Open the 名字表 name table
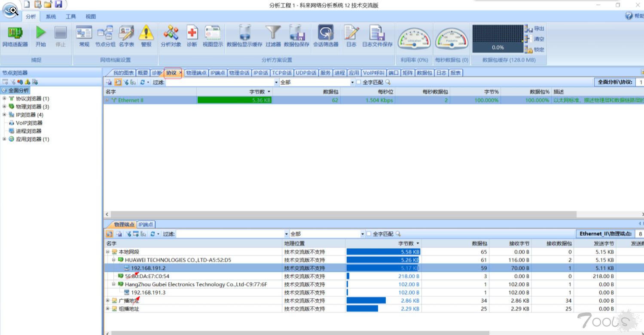The image size is (644, 335). click(126, 37)
